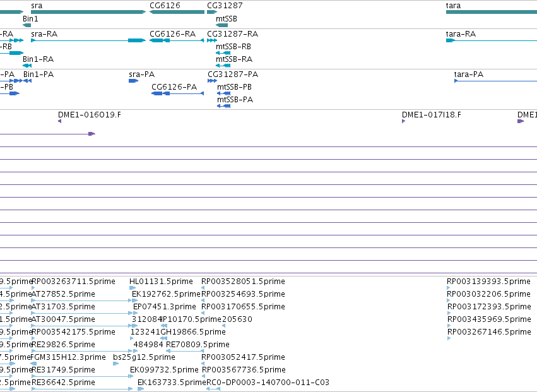537x392 pixels.
Task: Click the CG31287 gene label
Action: coord(225,6)
